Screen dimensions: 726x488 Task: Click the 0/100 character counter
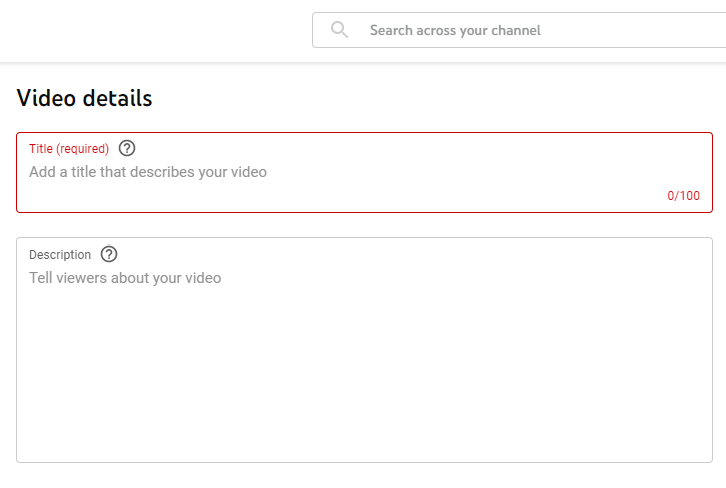tap(684, 196)
